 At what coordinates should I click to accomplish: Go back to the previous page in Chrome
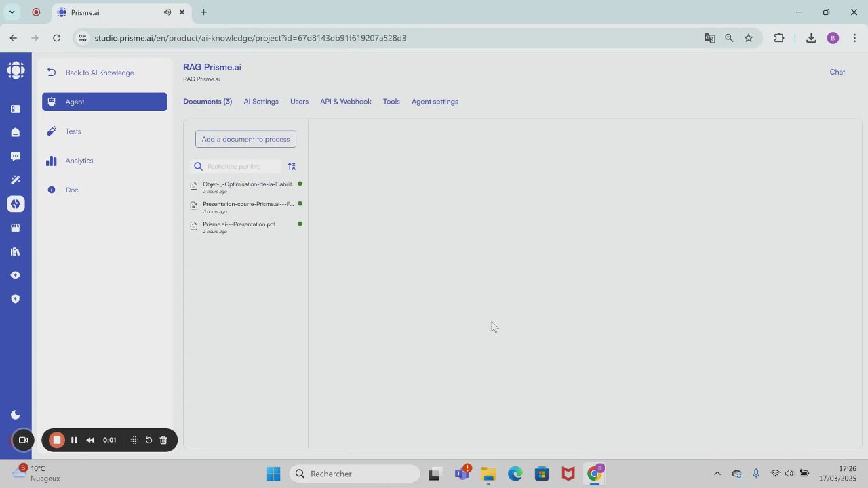point(14,38)
